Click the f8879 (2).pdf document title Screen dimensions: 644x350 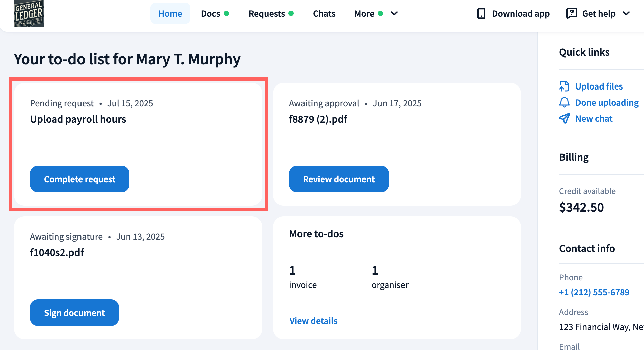(318, 119)
